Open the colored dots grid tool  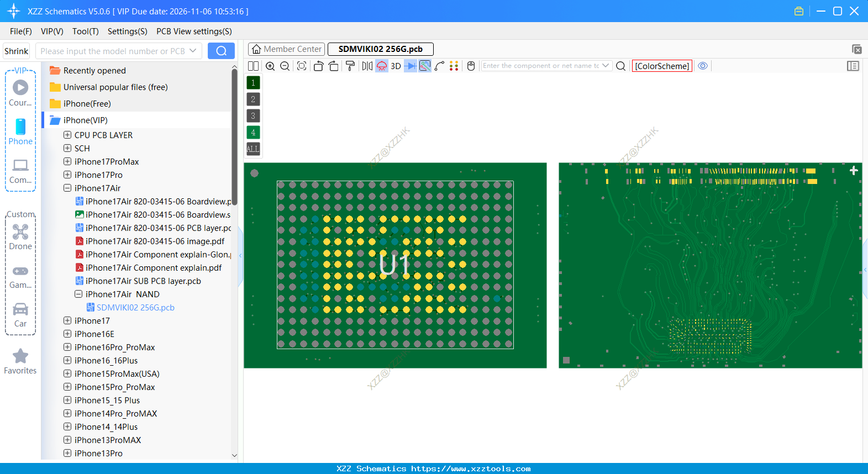pos(454,66)
